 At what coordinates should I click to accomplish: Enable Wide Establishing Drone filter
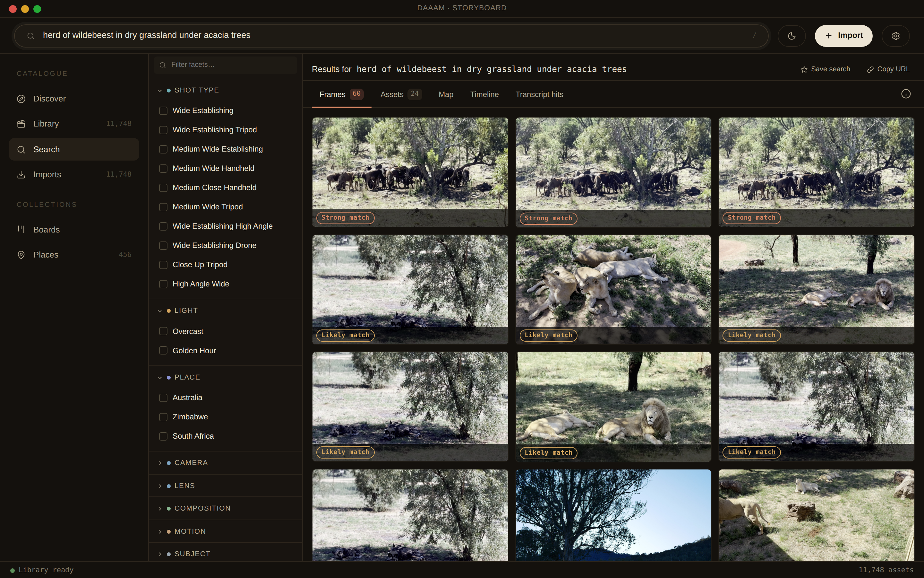163,245
